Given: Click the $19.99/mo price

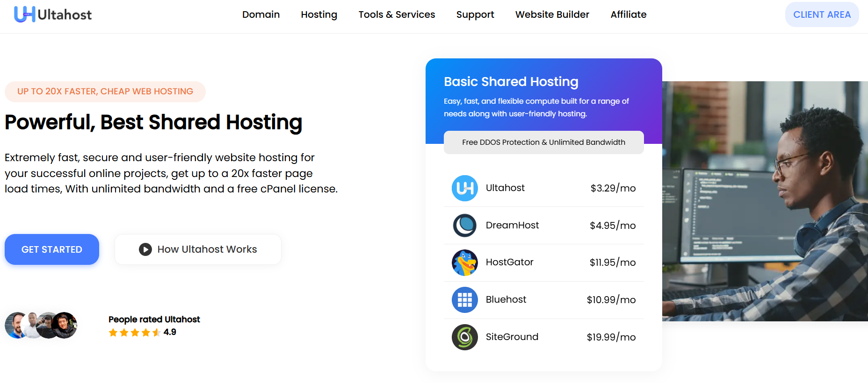Looking at the screenshot, I should click(611, 337).
